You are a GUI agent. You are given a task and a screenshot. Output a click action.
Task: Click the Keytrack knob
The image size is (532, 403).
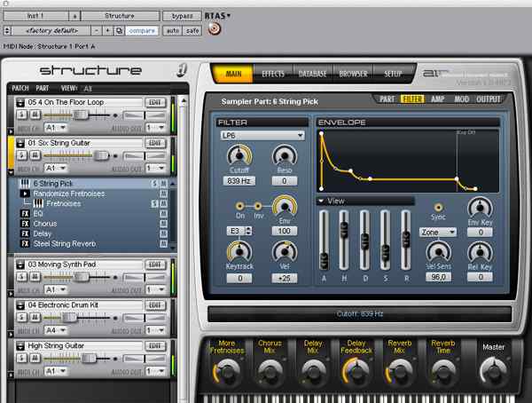[x=237, y=253]
